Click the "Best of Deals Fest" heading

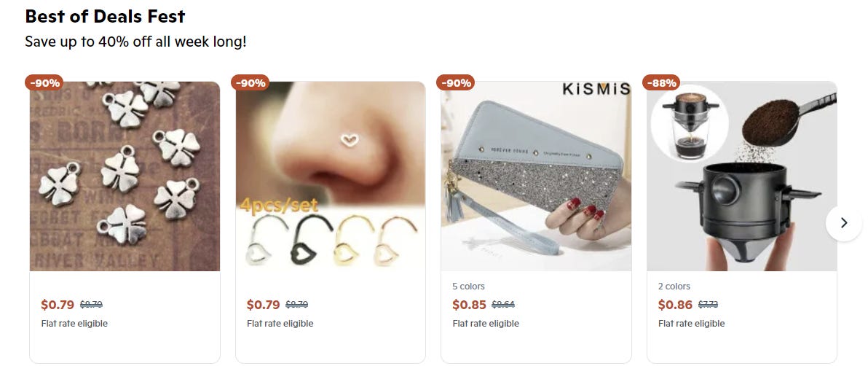[x=105, y=16]
